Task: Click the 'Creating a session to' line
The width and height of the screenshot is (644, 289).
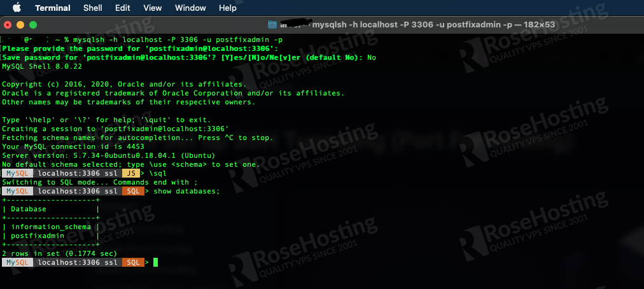Action: click(x=115, y=129)
